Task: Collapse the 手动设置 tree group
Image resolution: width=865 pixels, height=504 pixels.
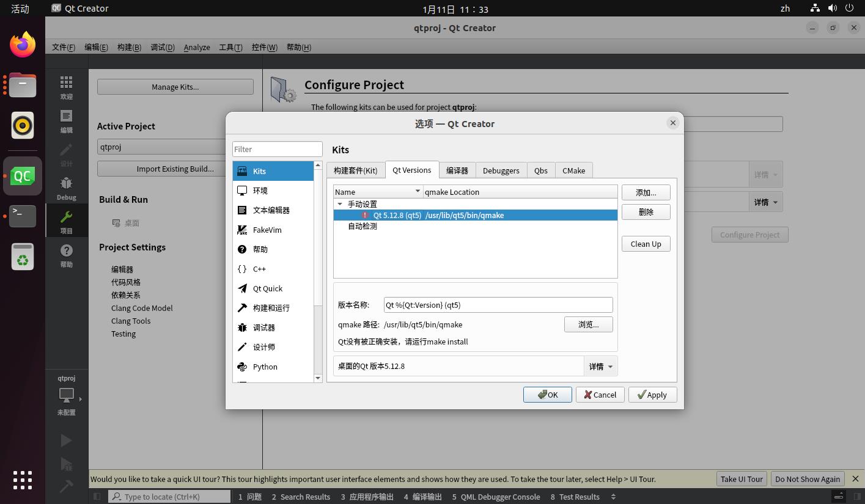Action: tap(340, 204)
